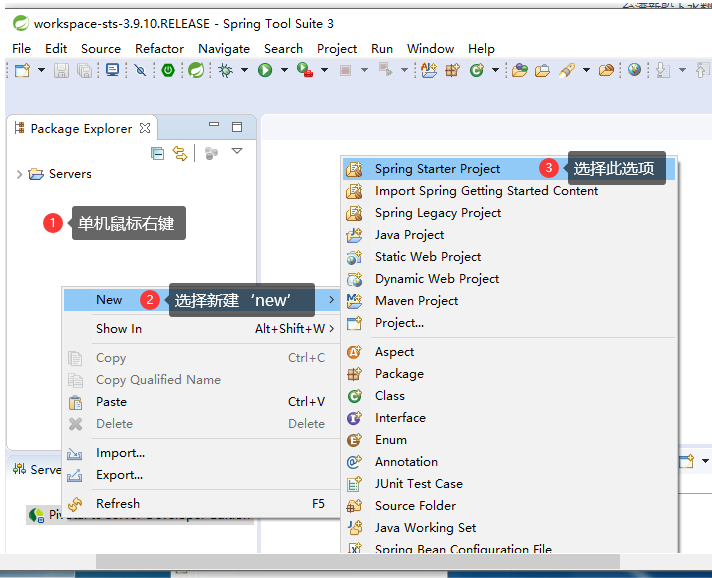Choose JUnit Test Case from submenu
This screenshot has width=712, height=578.
tap(509, 484)
